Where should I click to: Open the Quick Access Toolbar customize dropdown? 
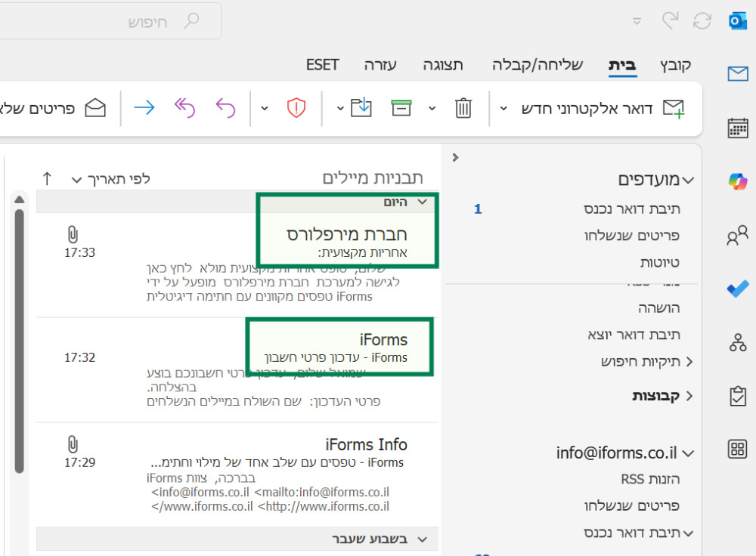(637, 21)
